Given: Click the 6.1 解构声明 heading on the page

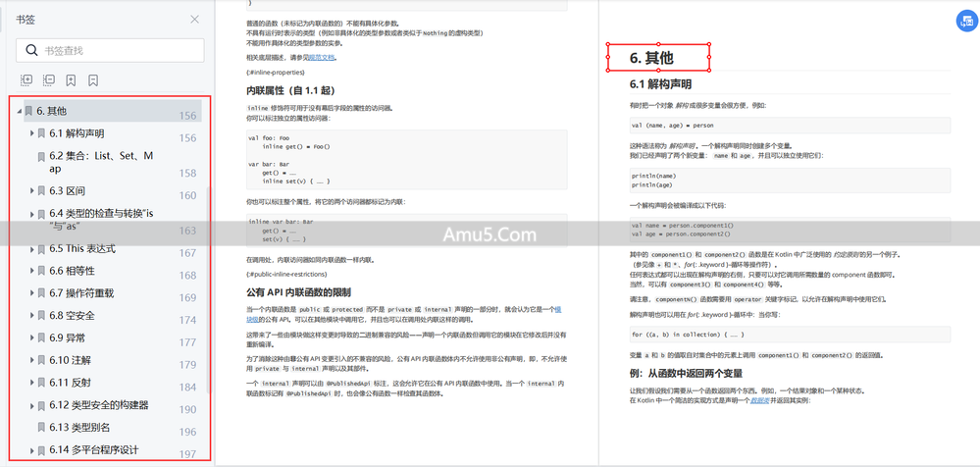Looking at the screenshot, I should (660, 83).
